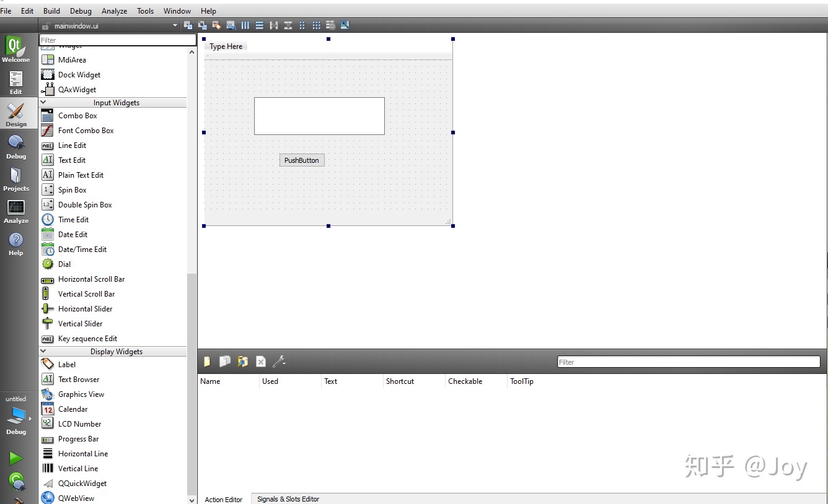This screenshot has width=828, height=504.
Task: Open the wrench Configure dropdown
Action: click(279, 361)
